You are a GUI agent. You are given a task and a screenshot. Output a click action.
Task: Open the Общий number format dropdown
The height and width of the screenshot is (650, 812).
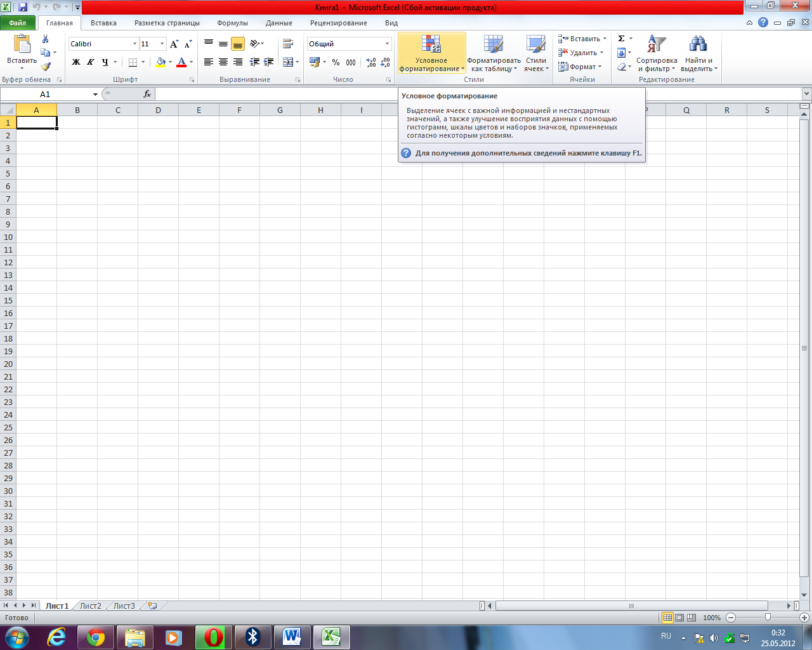point(387,44)
